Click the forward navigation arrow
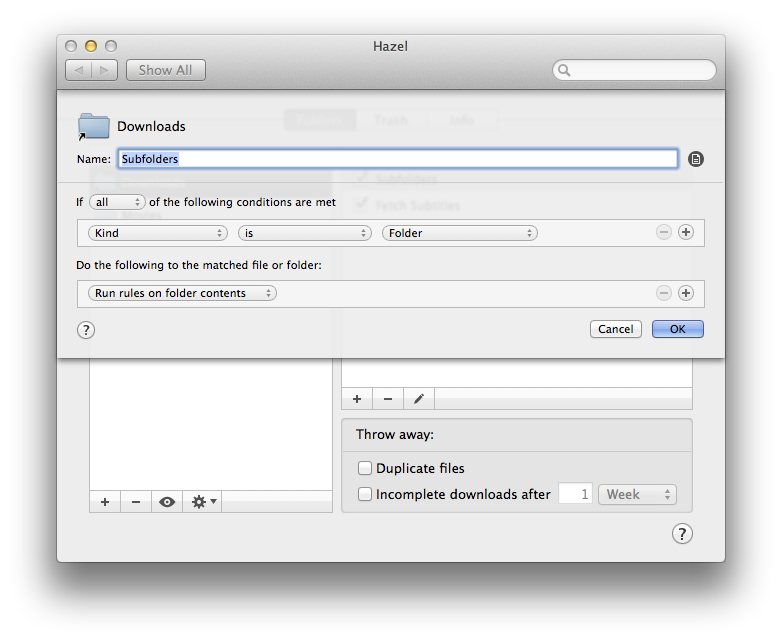 (x=105, y=70)
